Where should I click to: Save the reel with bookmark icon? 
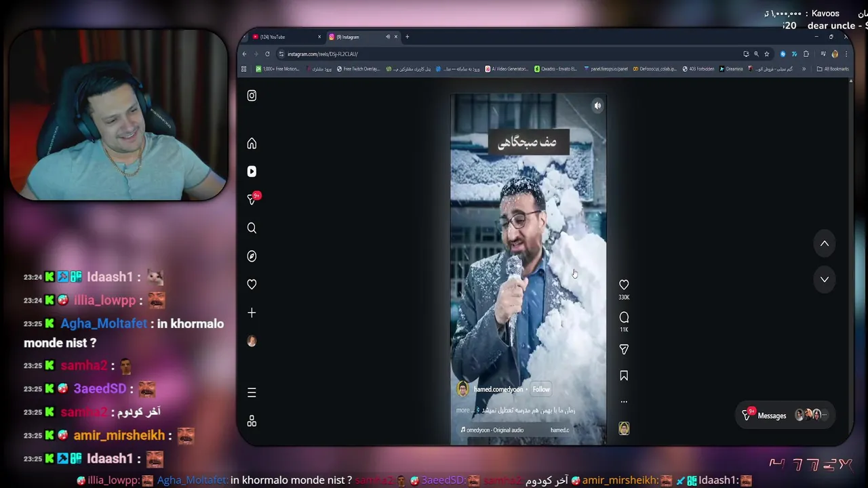[x=624, y=376]
